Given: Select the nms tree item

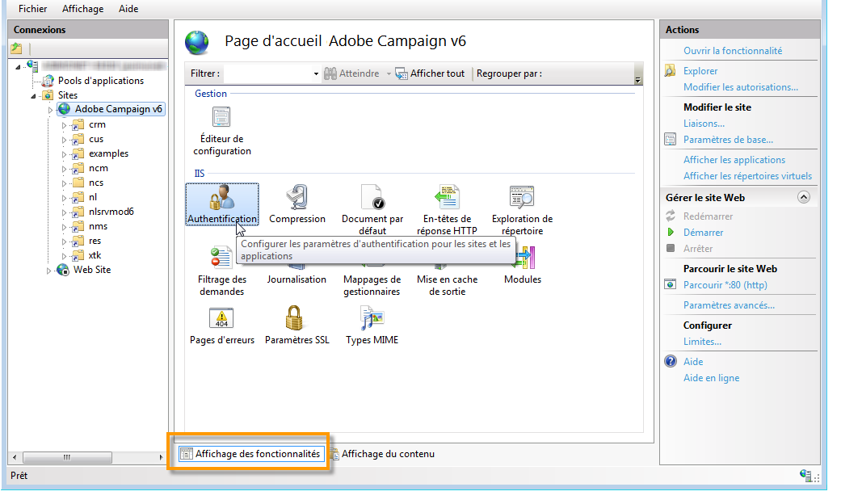Looking at the screenshot, I should point(98,226).
